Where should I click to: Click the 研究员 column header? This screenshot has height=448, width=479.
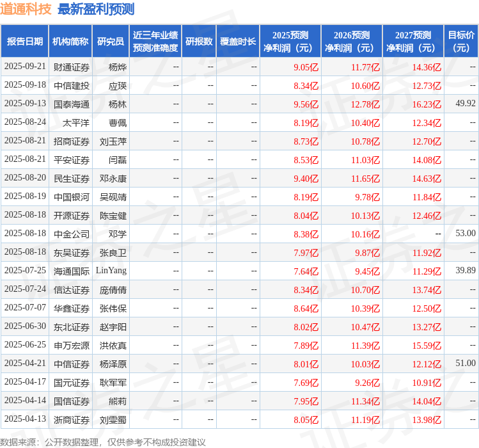(111, 42)
